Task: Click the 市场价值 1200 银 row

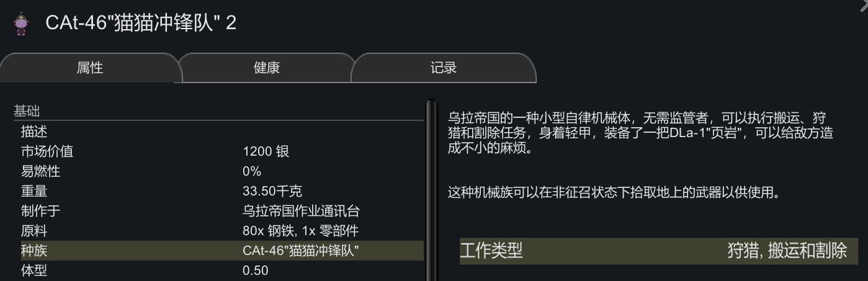Action: coord(217,151)
